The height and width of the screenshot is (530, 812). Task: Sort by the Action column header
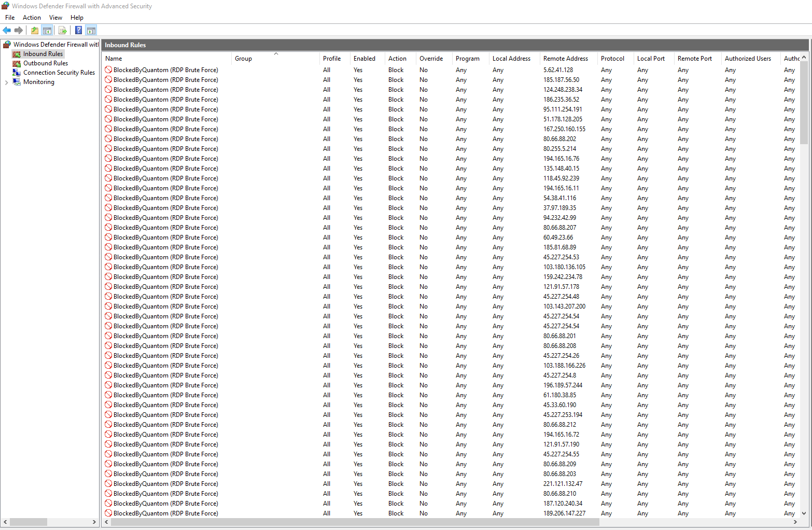(400, 59)
